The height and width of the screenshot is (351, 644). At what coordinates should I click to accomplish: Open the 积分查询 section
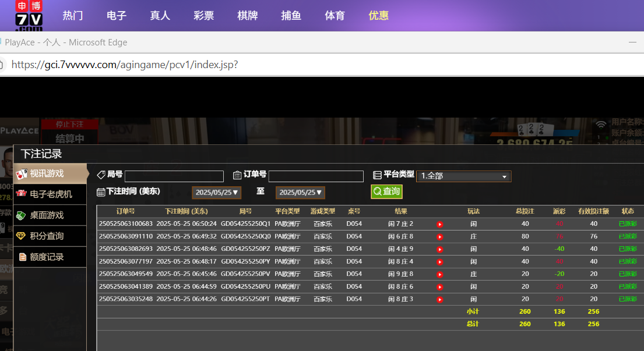coord(46,236)
